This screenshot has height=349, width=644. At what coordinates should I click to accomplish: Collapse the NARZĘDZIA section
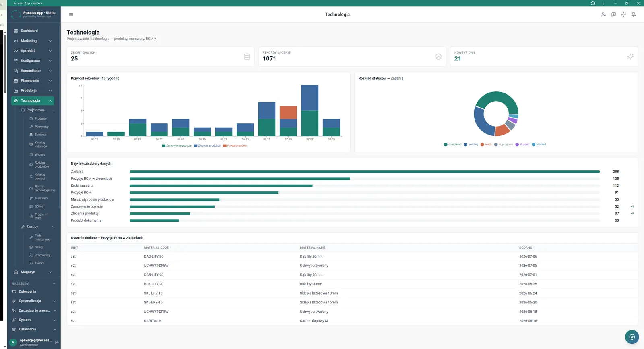pyautogui.click(x=33, y=283)
